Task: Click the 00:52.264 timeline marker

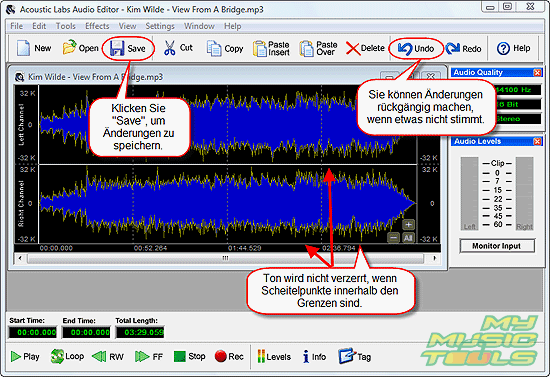Action: pos(150,248)
